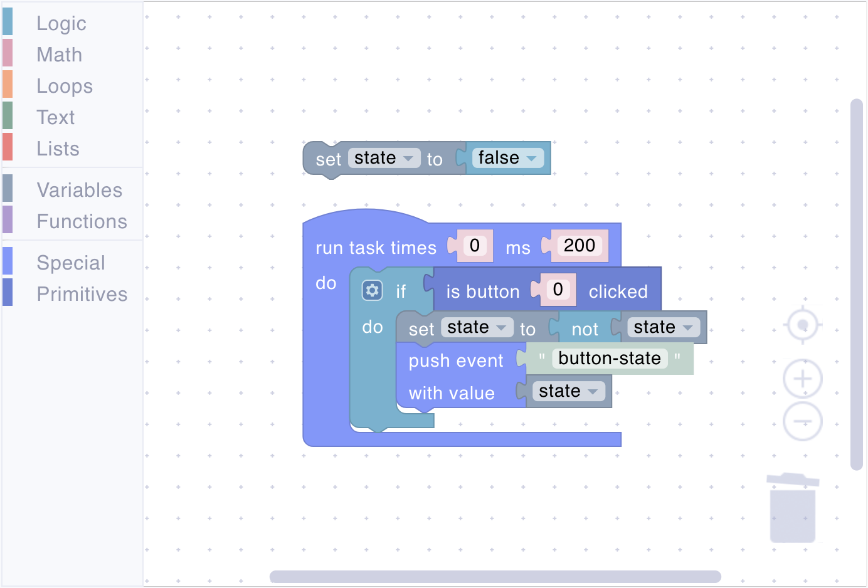Select the if block by its label

point(401,291)
